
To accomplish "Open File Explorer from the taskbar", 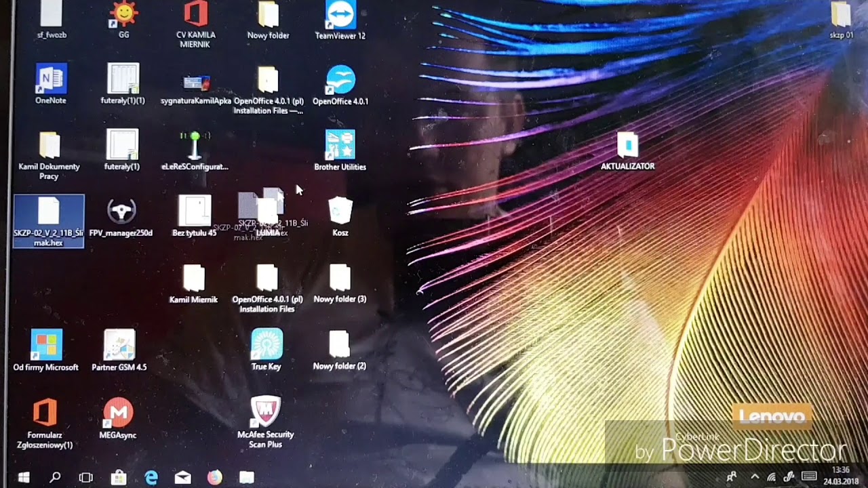I will click(247, 477).
